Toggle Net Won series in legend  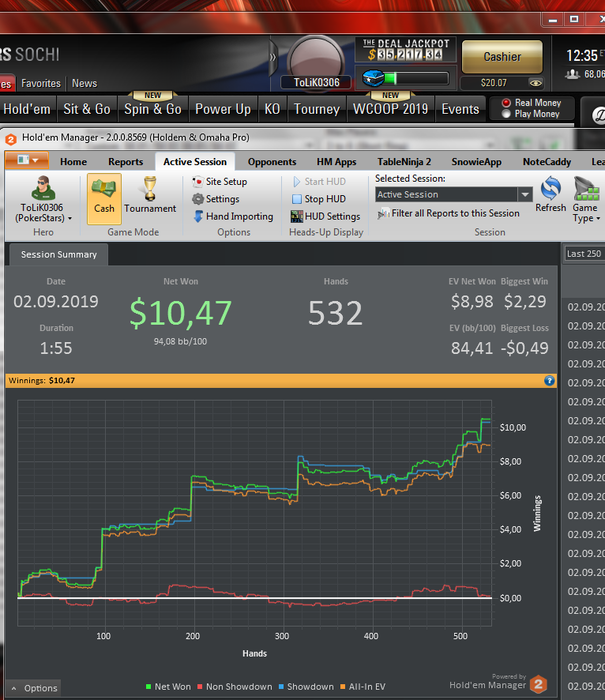168,687
